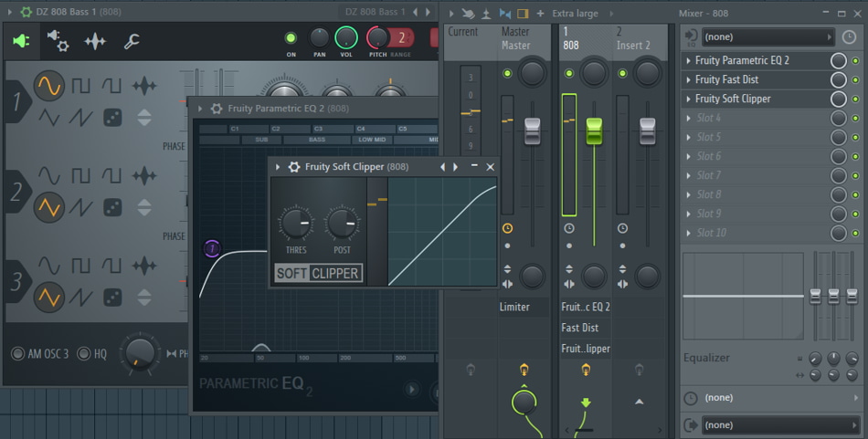868x439 pixels.
Task: Open Fruit..lipper effect on 808 track
Action: pyautogui.click(x=585, y=349)
